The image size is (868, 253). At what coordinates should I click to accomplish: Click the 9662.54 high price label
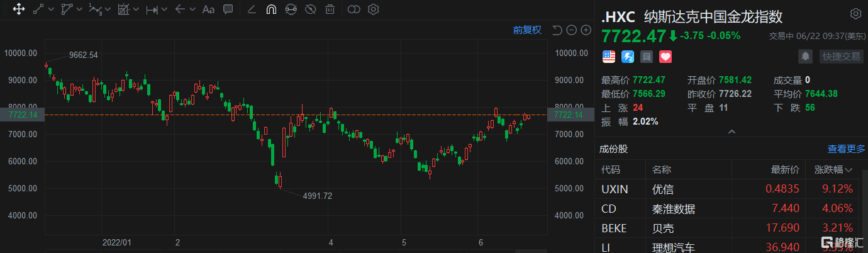click(x=83, y=55)
